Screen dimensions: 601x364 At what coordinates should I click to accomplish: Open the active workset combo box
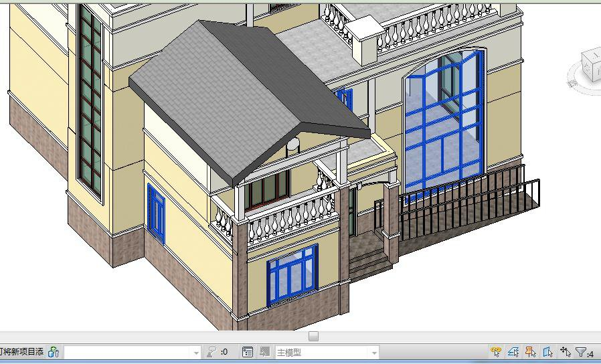click(133, 352)
